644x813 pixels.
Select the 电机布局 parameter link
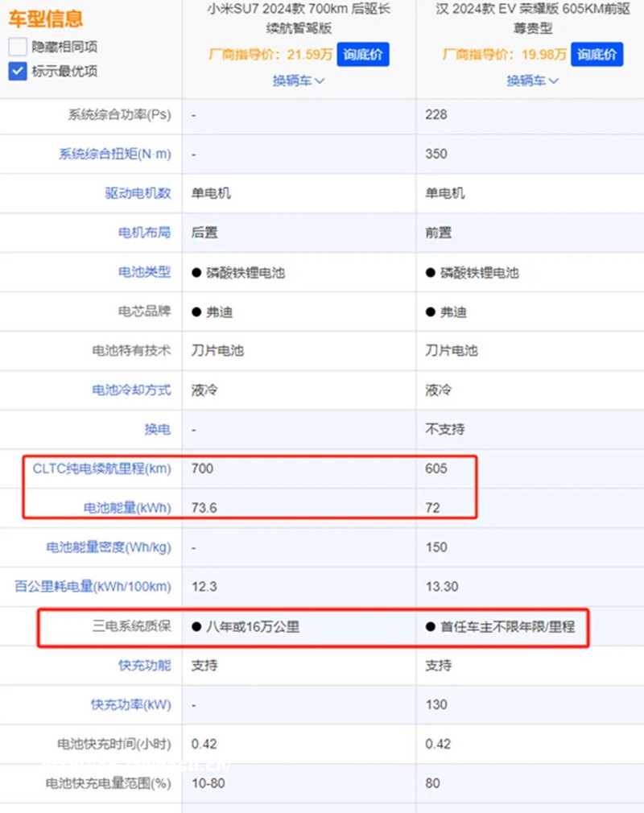(144, 233)
